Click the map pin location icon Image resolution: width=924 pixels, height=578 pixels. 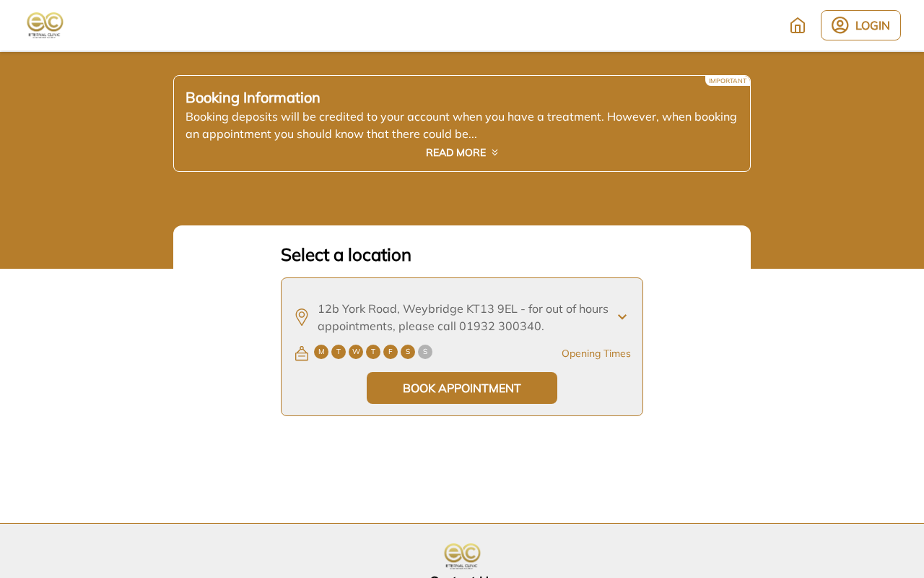[302, 317]
